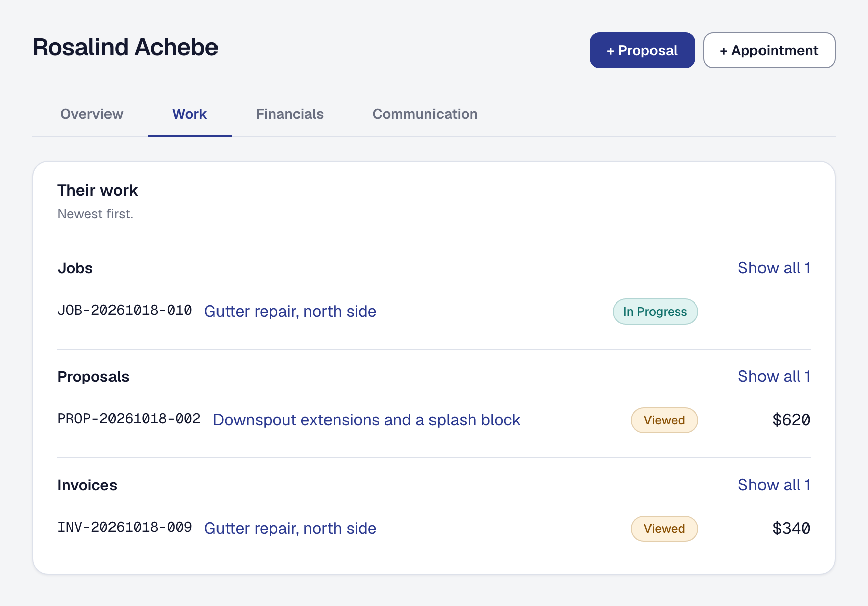Screen dimensions: 868x606
Task: Select job ID JOB-20261018-010
Action: 125,310
